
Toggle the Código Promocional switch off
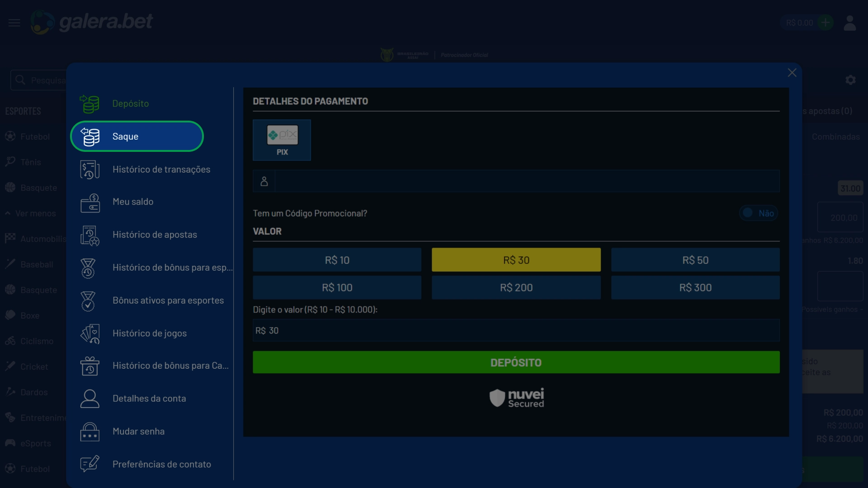[x=758, y=213]
